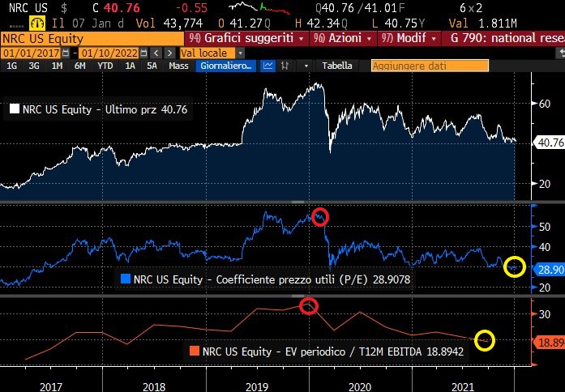The image size is (565, 392).
Task: Click the low price L 40.75
Action: tap(398, 23)
